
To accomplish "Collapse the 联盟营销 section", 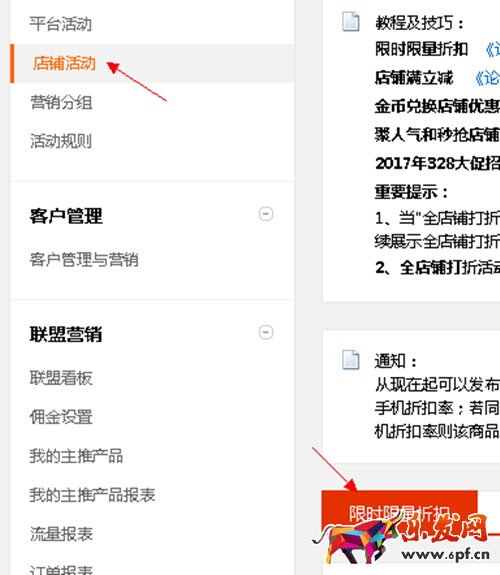I will (266, 332).
